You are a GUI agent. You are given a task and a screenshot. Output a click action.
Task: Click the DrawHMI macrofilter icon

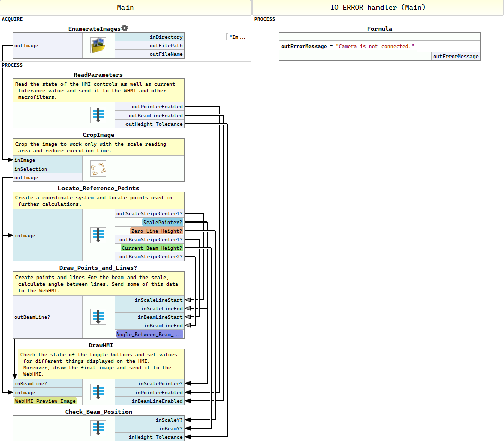[98, 392]
